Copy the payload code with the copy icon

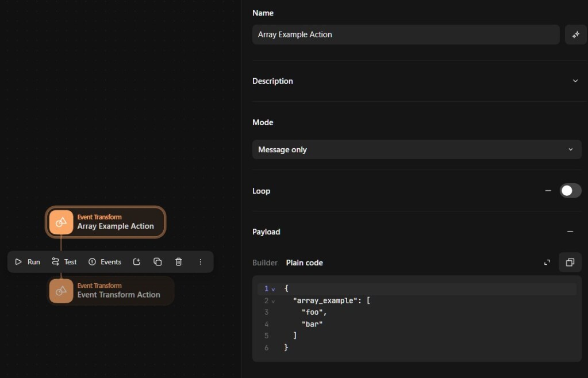570,262
